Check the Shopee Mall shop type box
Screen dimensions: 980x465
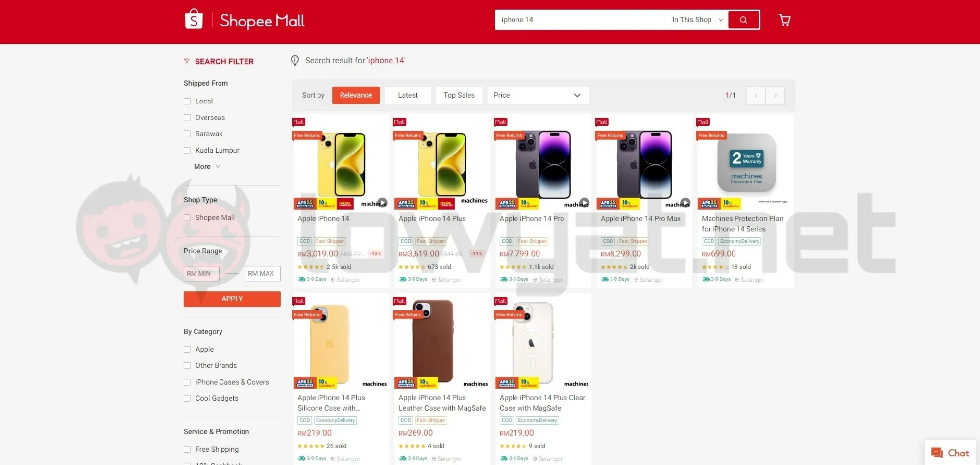[187, 218]
